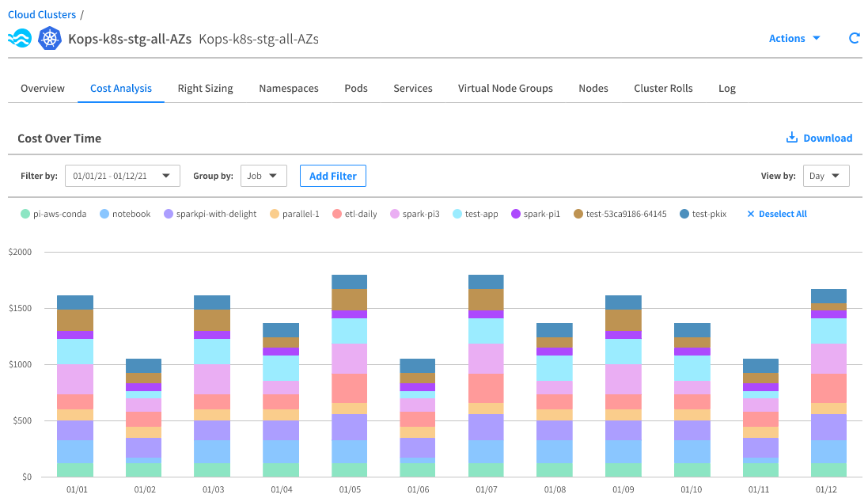Open the Virtual Node Groups tab
This screenshot has height=502, width=868.
coord(505,88)
